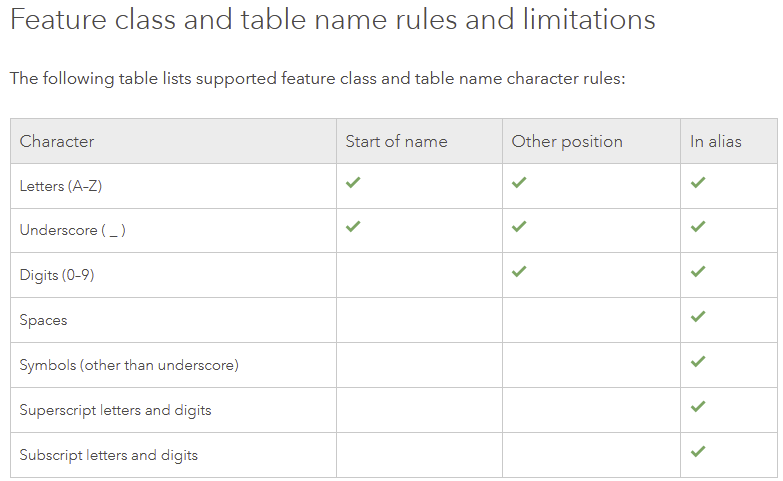Click the Start of name column header
Viewport: 783px width, 481px height.
(x=396, y=141)
